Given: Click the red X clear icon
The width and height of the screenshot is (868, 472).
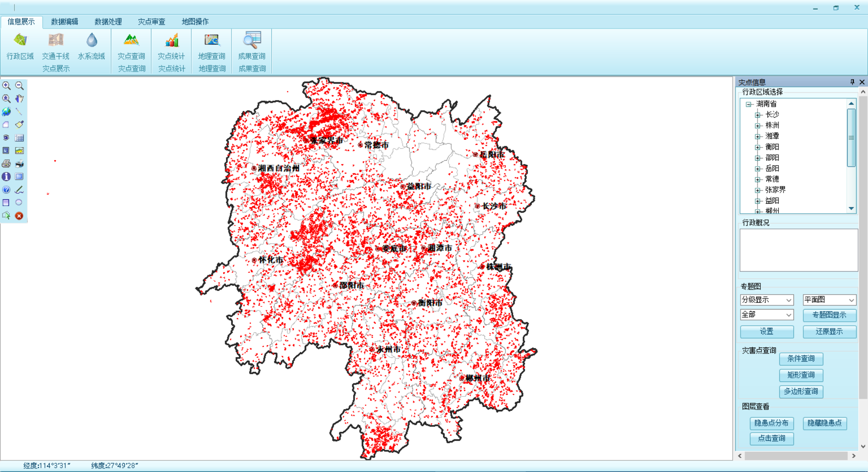Looking at the screenshot, I should (19, 216).
